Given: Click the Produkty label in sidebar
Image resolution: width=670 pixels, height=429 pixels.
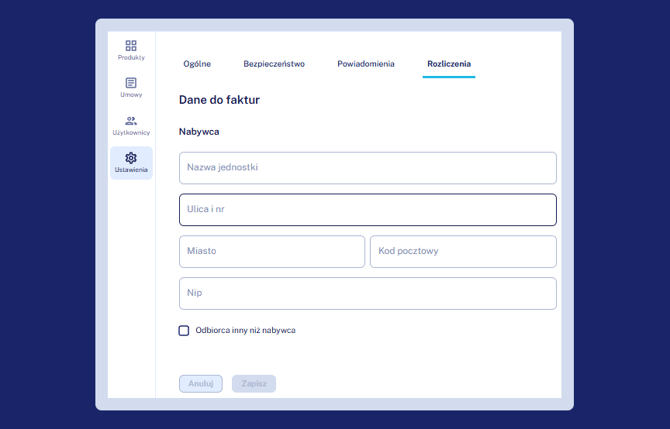Looking at the screenshot, I should click(x=131, y=58).
